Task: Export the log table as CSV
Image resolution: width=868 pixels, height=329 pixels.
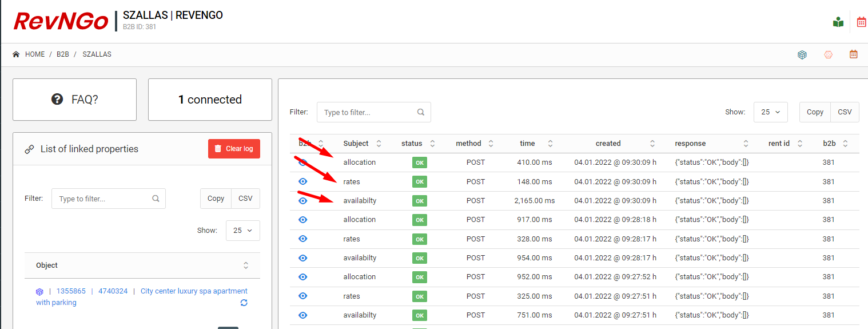Action: (845, 112)
